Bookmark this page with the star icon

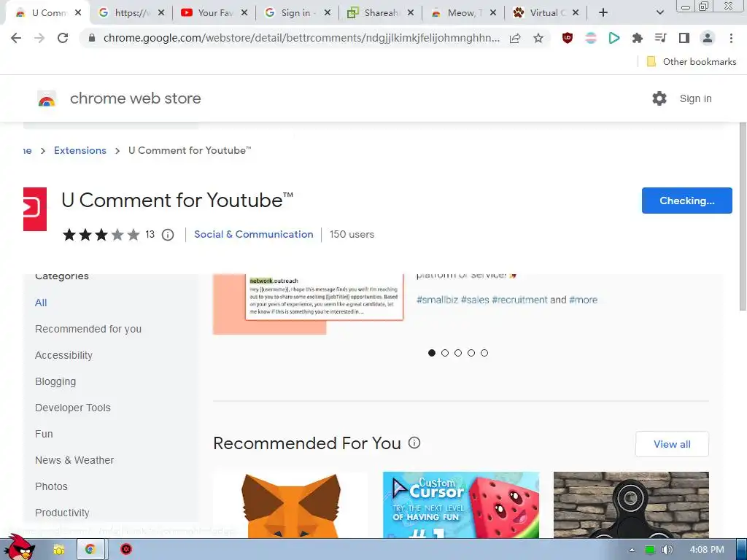point(538,38)
